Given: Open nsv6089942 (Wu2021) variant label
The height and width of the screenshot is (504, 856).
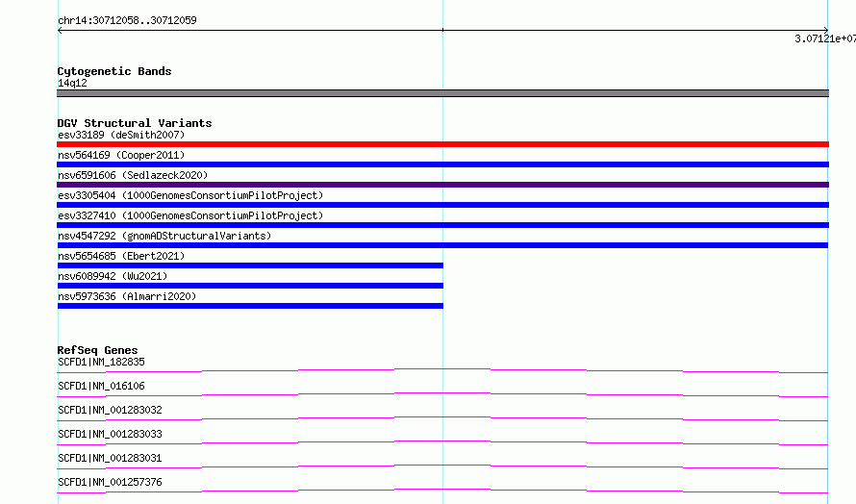Looking at the screenshot, I should click(x=113, y=276).
